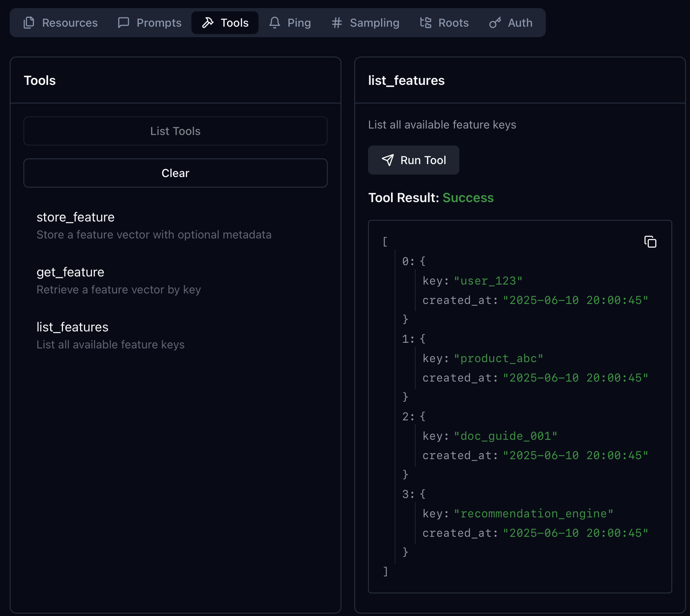Click the "recommendation_engine" key value
The height and width of the screenshot is (616, 690).
533,513
